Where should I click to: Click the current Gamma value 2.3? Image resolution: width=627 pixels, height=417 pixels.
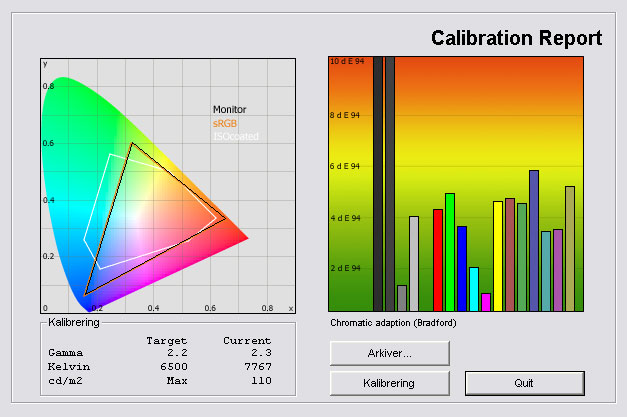[x=247, y=353]
